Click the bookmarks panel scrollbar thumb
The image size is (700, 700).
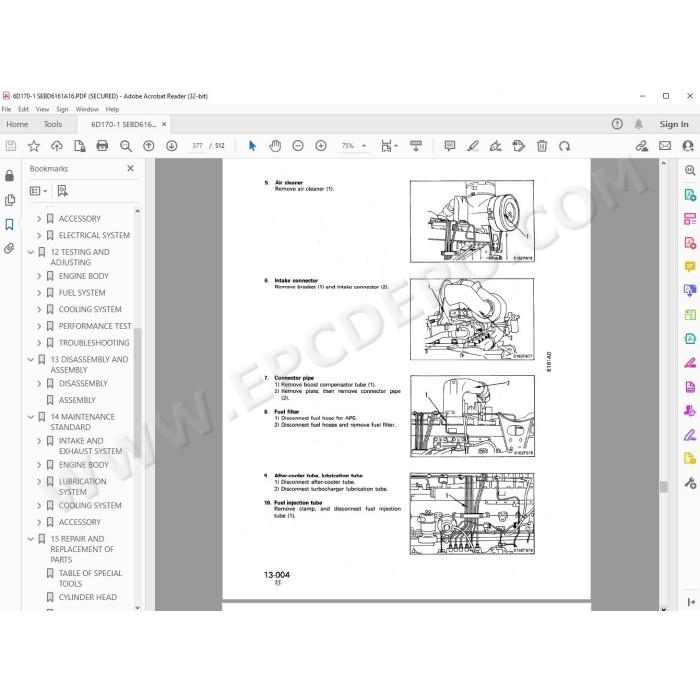pyautogui.click(x=138, y=393)
